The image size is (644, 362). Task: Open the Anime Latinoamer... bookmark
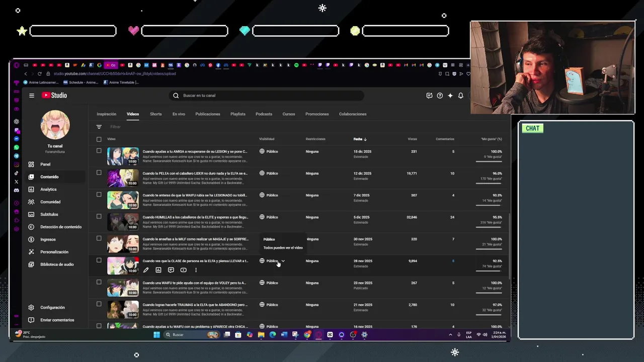point(41,82)
